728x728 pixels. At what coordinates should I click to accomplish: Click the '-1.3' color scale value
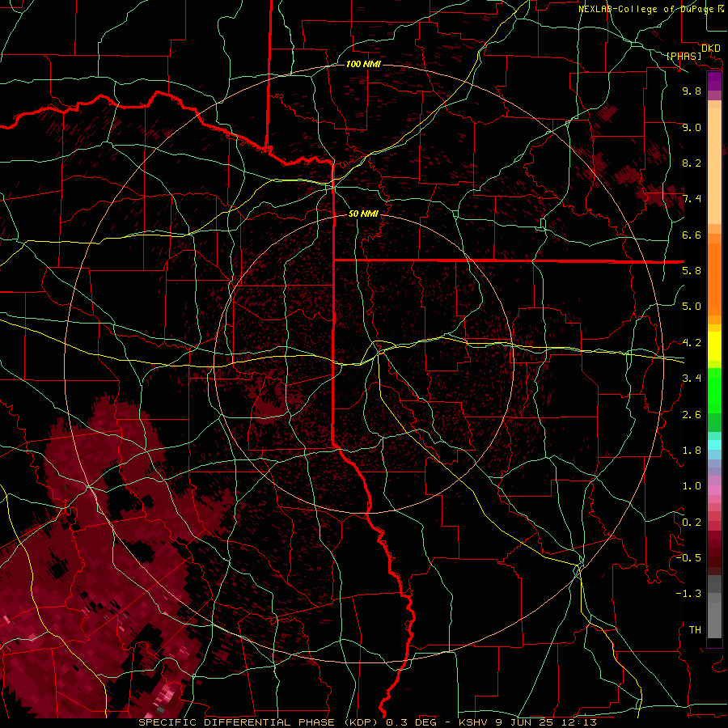coord(688,594)
